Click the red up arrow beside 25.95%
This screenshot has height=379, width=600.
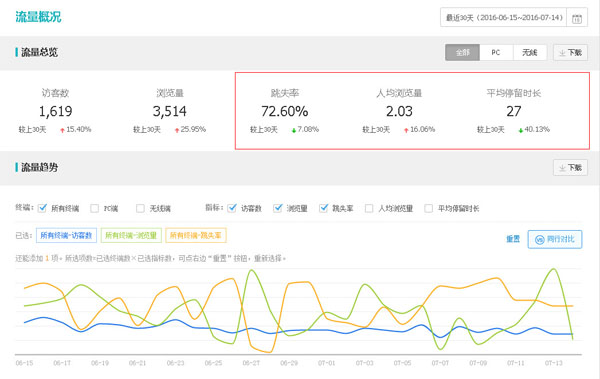tap(177, 130)
